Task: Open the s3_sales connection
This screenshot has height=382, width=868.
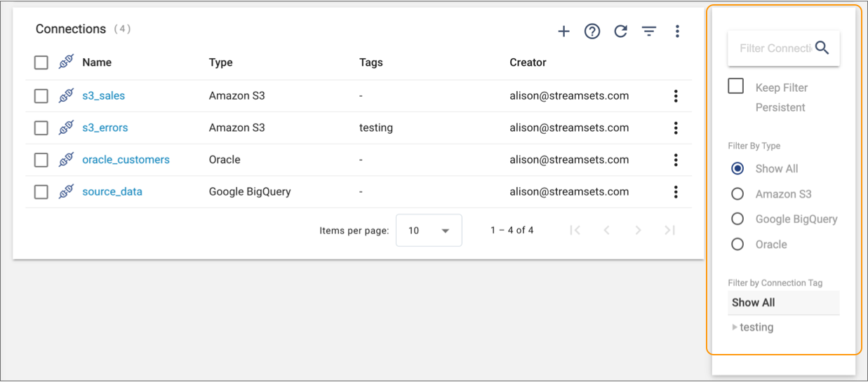Action: 103,96
